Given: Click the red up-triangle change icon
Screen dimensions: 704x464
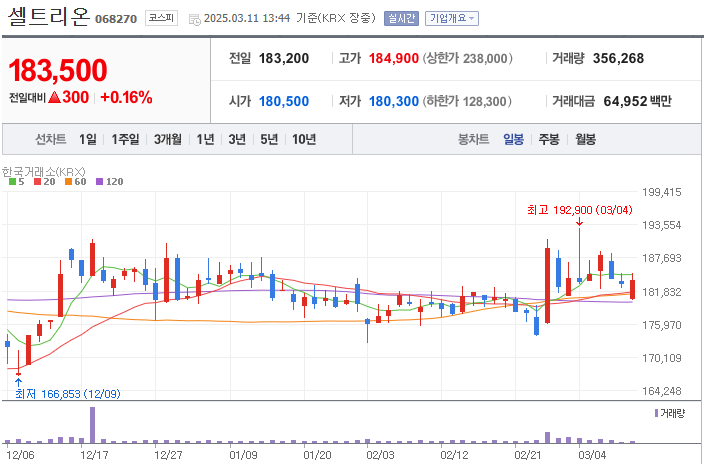Looking at the screenshot, I should 54,97.
